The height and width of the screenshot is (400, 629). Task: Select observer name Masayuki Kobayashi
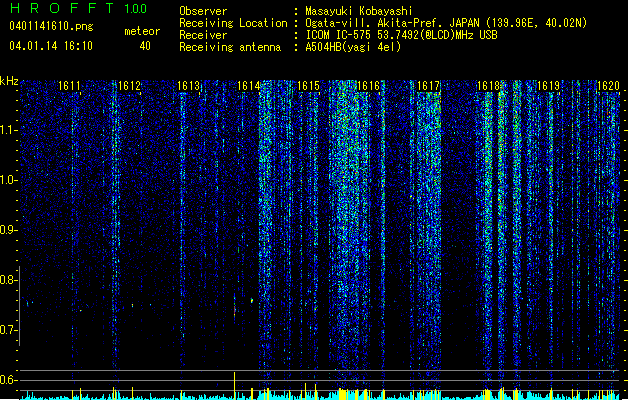pyautogui.click(x=359, y=11)
